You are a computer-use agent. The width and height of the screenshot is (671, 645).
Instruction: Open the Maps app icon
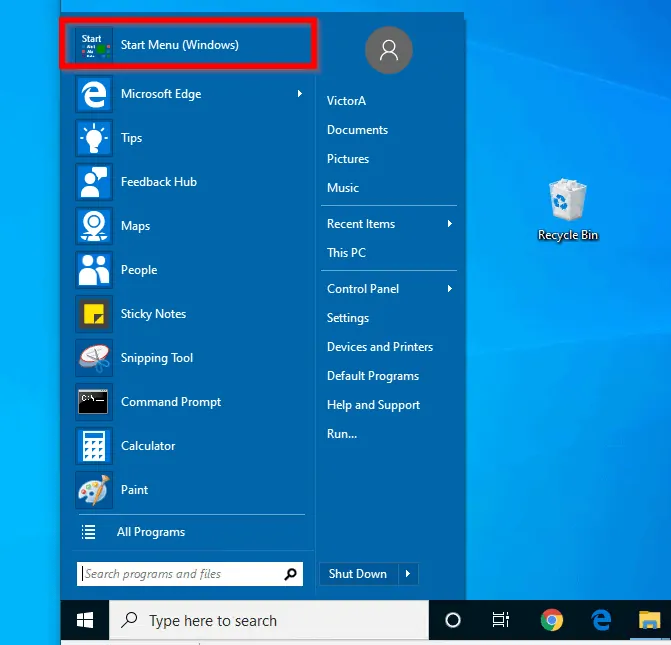point(94,226)
